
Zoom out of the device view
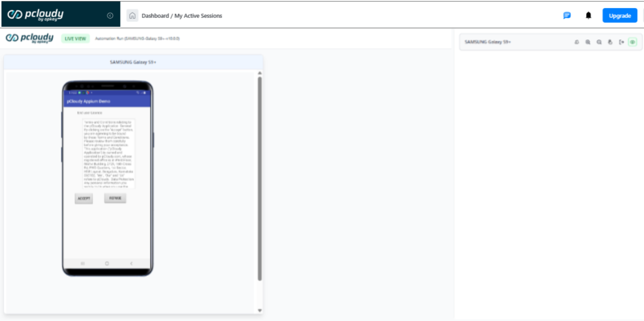click(599, 42)
